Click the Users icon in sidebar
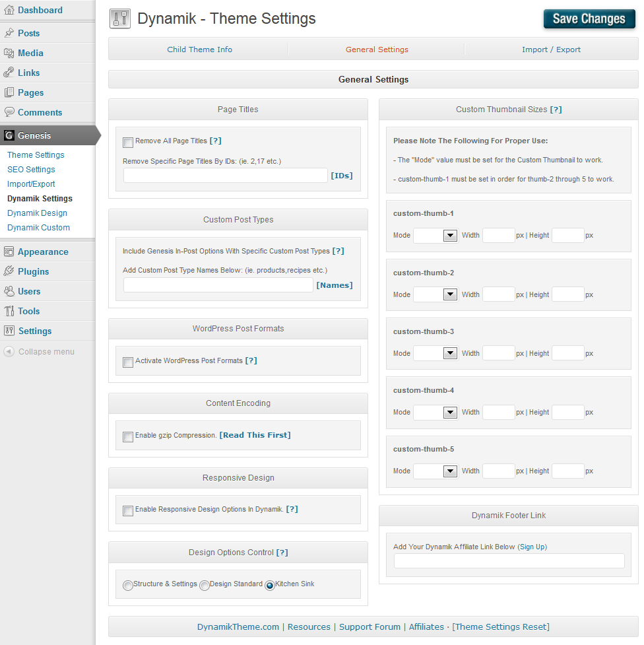This screenshot has height=645, width=644. coord(9,291)
